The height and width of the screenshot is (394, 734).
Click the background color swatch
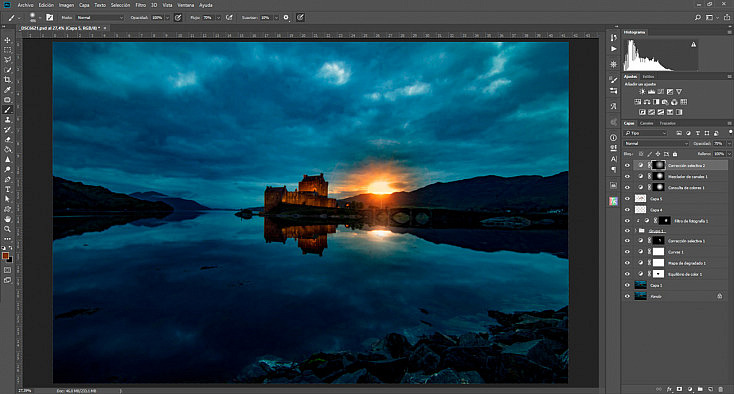[x=10, y=259]
